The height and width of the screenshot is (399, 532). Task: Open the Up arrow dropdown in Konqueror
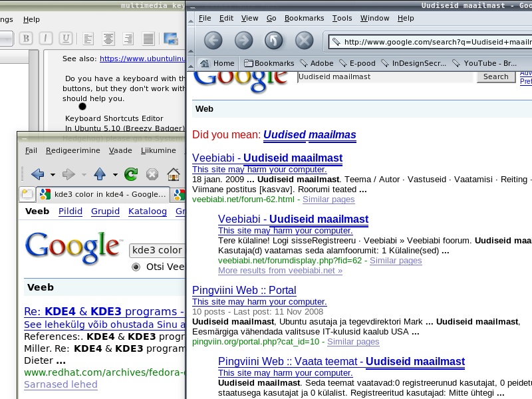115,175
